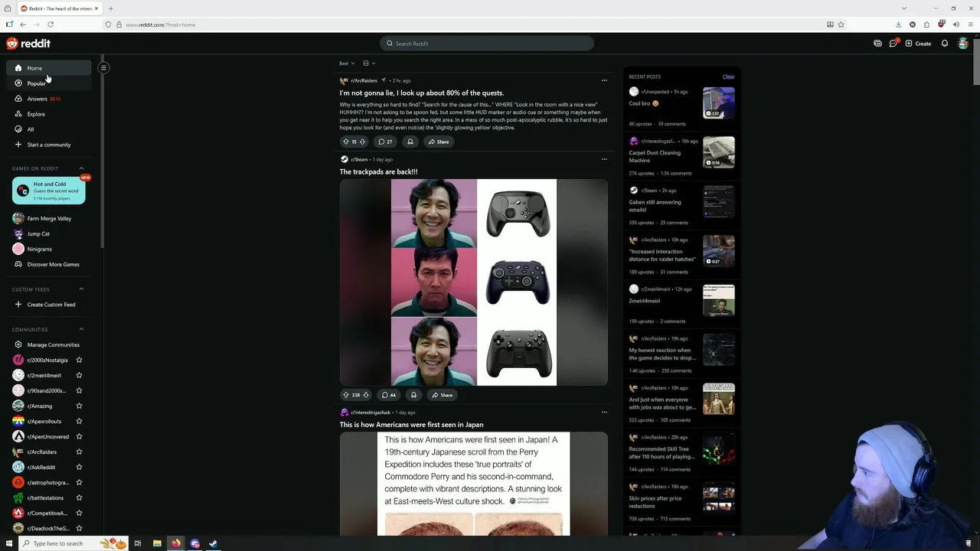Collapse the Communities section
Screen dimensions: 980x551
tap(81, 329)
